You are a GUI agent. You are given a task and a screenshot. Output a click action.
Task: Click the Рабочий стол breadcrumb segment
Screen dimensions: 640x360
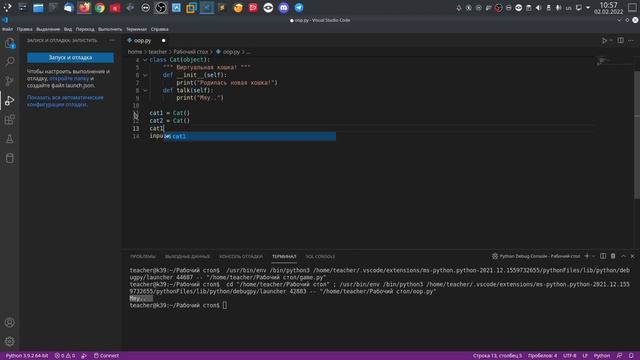191,52
